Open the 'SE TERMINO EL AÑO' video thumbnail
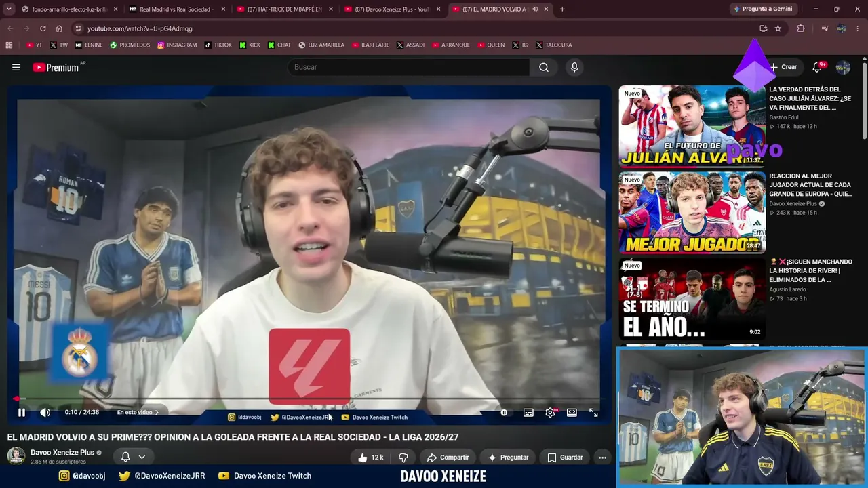 coord(692,299)
